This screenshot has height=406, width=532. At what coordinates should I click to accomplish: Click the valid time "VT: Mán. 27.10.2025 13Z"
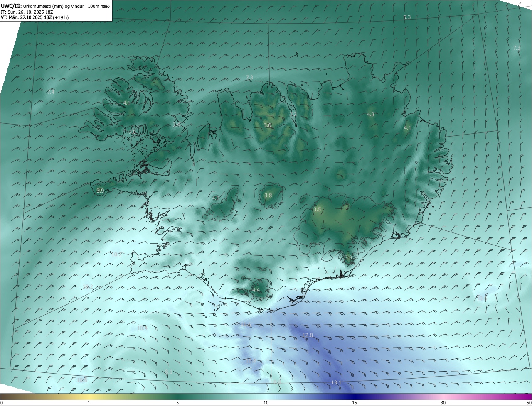point(26,17)
